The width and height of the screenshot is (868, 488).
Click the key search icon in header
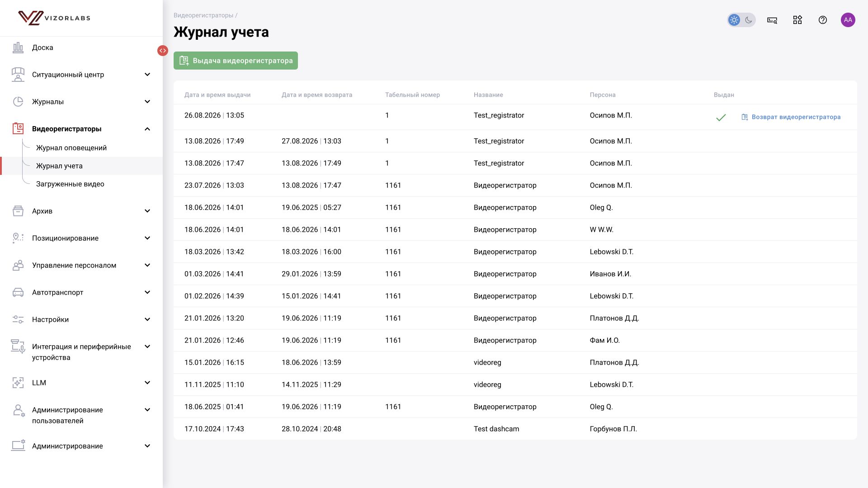[772, 20]
